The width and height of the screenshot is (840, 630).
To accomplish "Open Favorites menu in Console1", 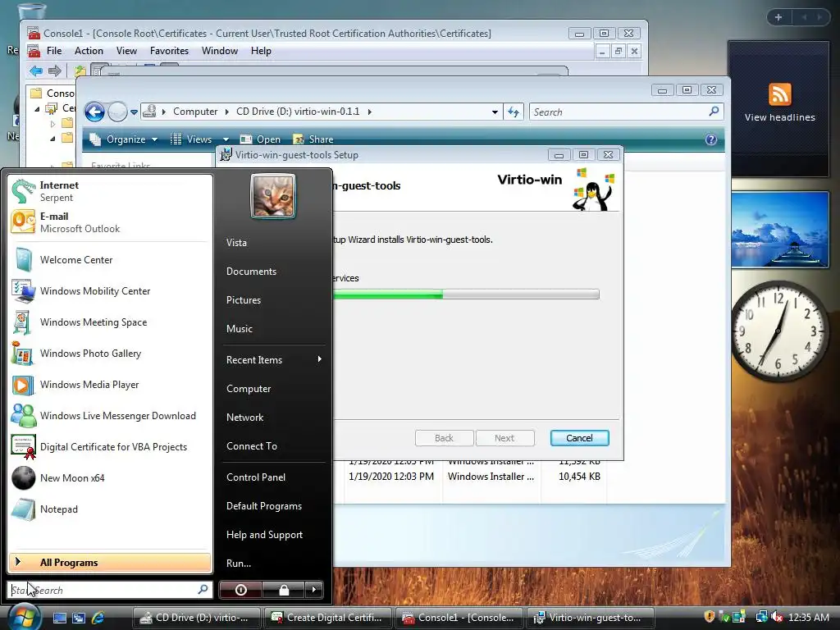I will [x=169, y=51].
